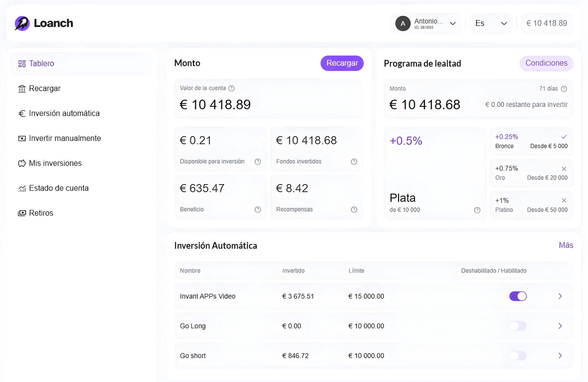
Task: Disable the Invant APPs Video auto-invest toggle
Action: point(518,296)
